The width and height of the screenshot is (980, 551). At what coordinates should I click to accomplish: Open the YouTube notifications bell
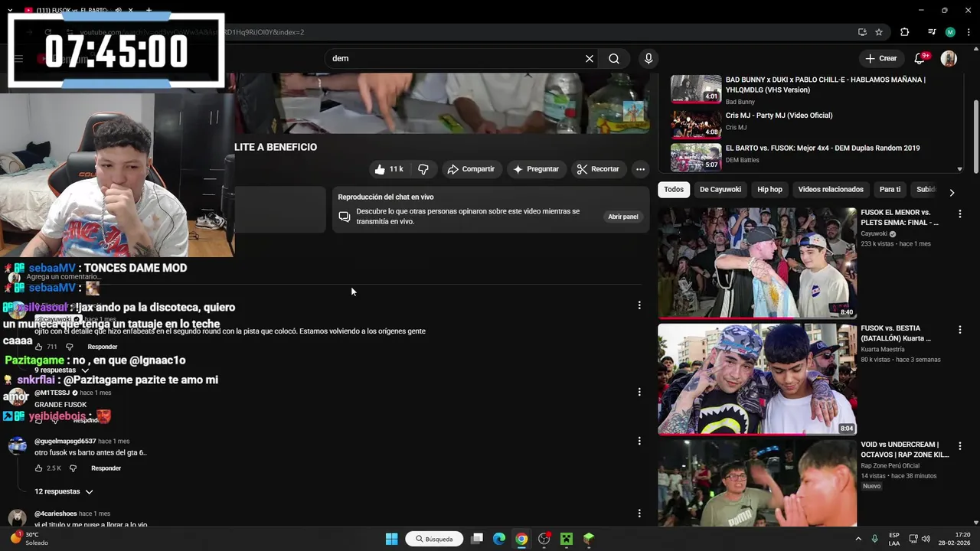[x=920, y=58]
